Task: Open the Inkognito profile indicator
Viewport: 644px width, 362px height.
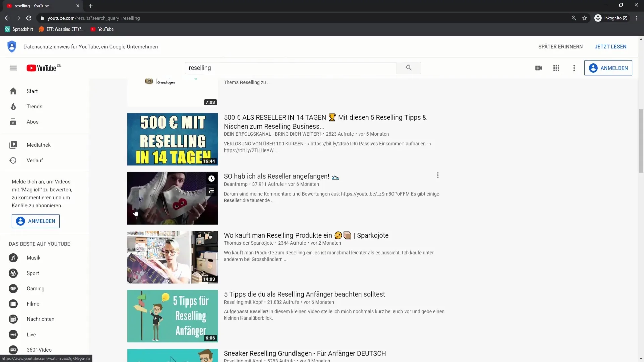Action: 611,18
